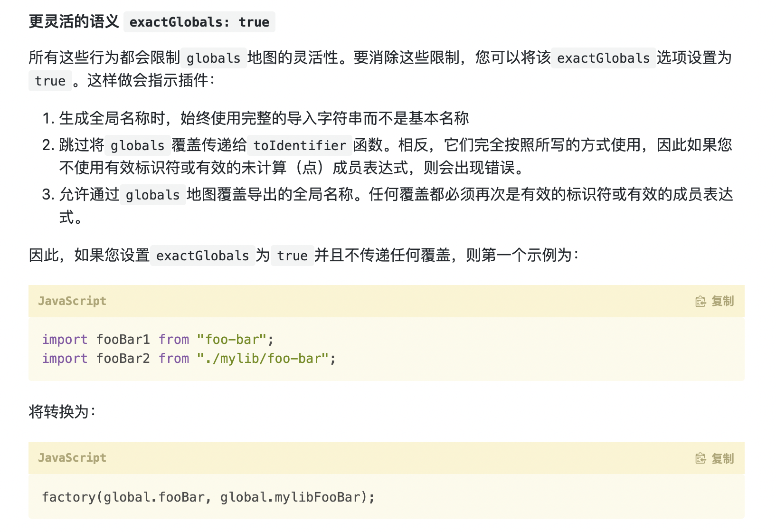Click the exactGlobals code before 选项设置为

[603, 58]
